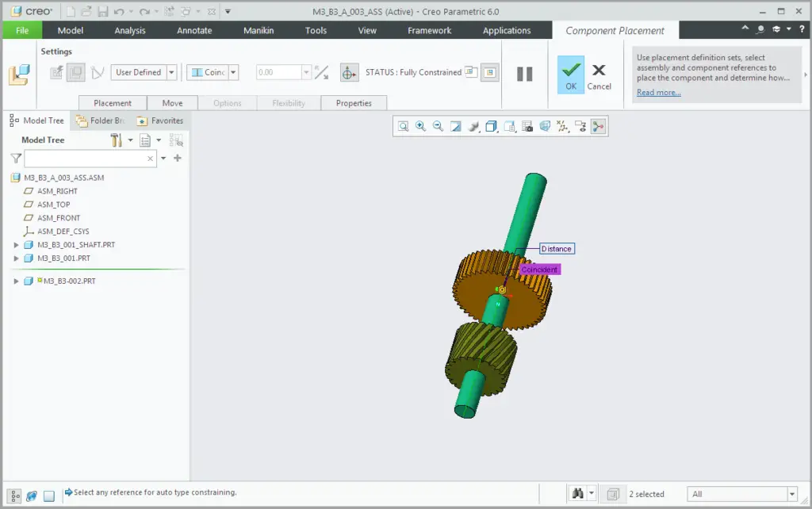
Task: Expand the M3_B3_001_SHAFT.PRT tree node
Action: tap(16, 245)
